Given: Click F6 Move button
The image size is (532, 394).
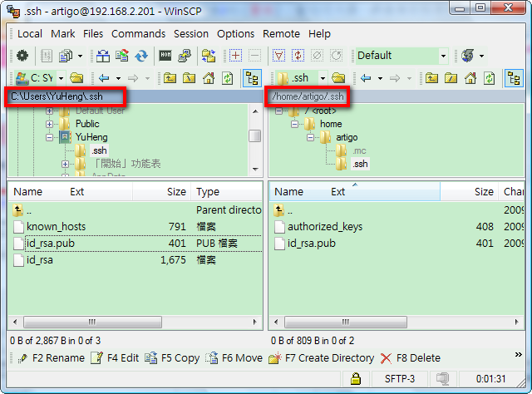Looking at the screenshot, I should pyautogui.click(x=234, y=358).
